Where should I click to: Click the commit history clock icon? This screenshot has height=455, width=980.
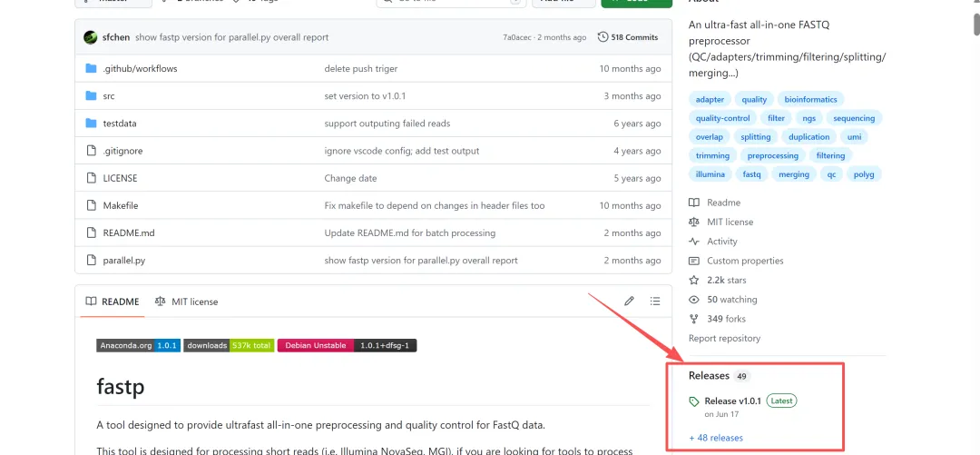tap(603, 37)
